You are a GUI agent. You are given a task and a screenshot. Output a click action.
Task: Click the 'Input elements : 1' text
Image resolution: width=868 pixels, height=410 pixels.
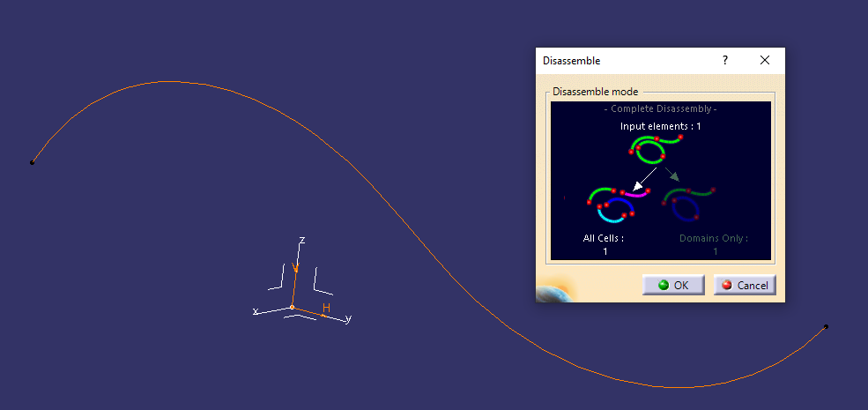[x=660, y=126]
